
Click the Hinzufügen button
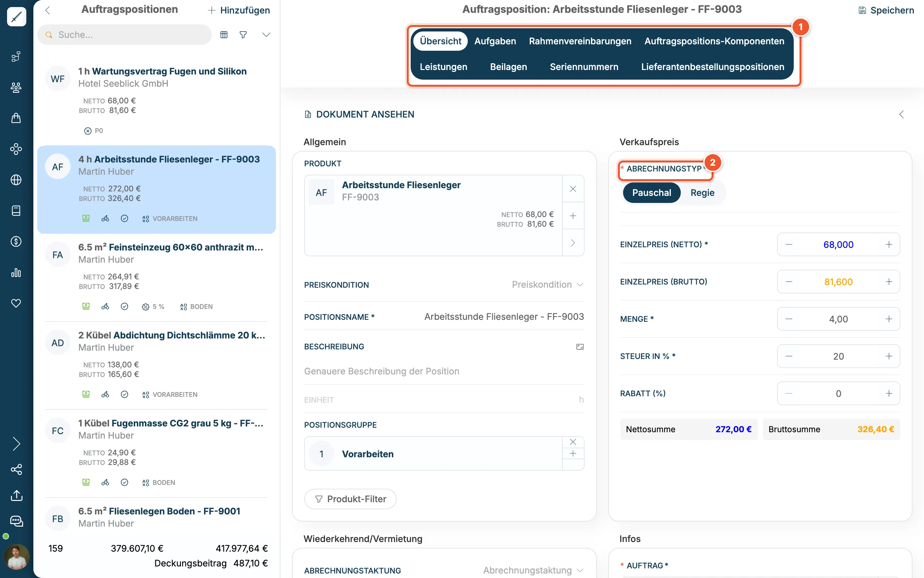[x=239, y=10]
